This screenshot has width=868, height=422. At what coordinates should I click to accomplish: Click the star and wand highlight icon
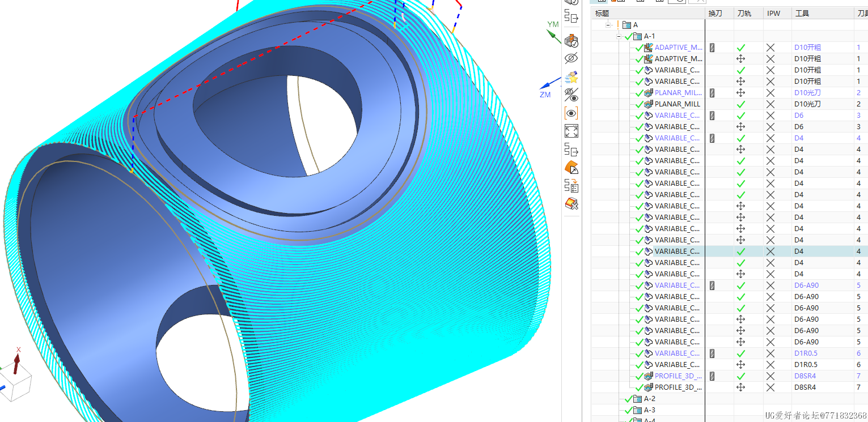point(571,77)
